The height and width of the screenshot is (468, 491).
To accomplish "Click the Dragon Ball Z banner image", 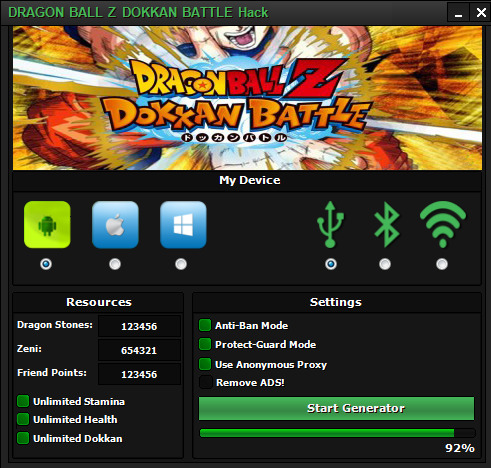I will coord(247,98).
